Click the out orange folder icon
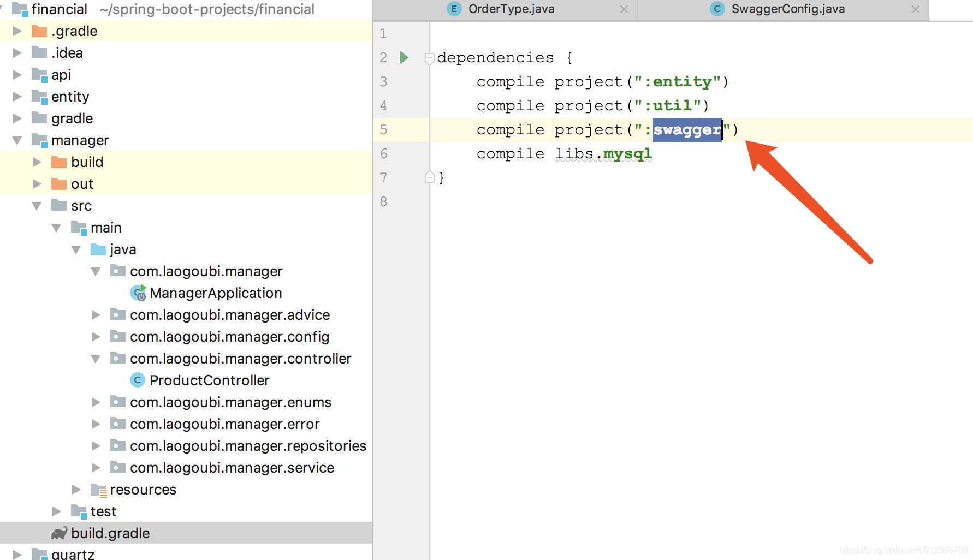This screenshot has width=973, height=560. (x=59, y=184)
